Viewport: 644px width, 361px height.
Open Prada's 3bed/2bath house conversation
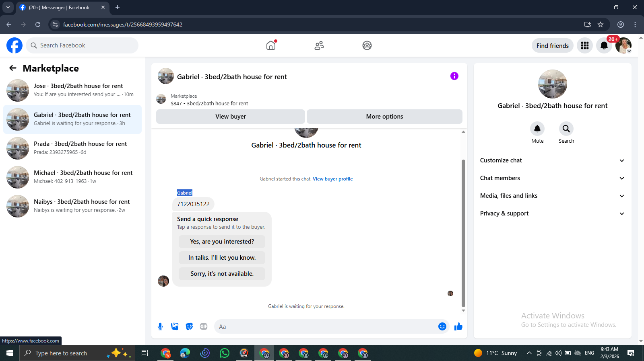[x=72, y=148]
